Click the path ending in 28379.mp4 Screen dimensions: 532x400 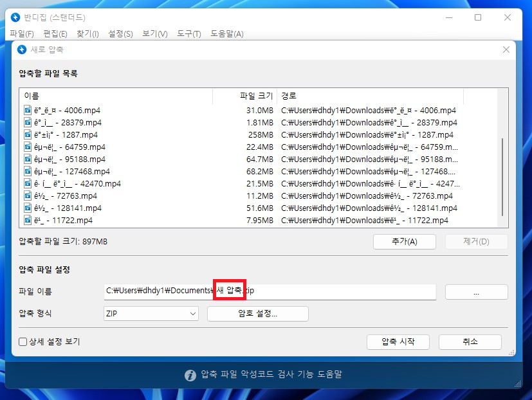[369, 122]
